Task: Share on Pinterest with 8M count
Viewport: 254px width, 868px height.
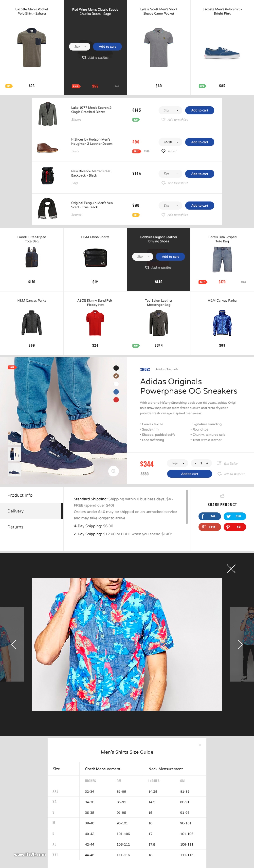Action: tap(235, 527)
